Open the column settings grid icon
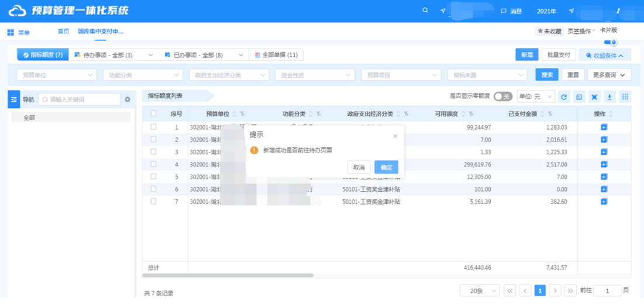Screen dimensions: 644x305 click(625, 97)
